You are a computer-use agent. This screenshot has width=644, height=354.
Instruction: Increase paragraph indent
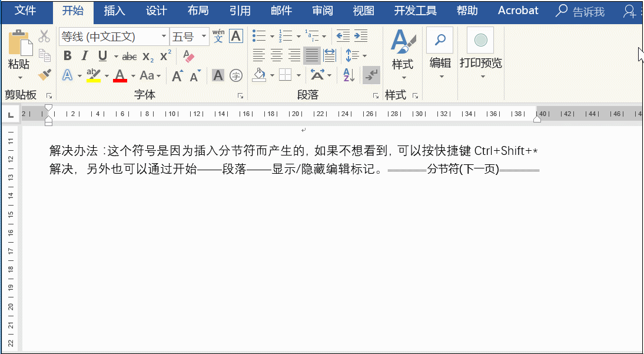coord(361,36)
